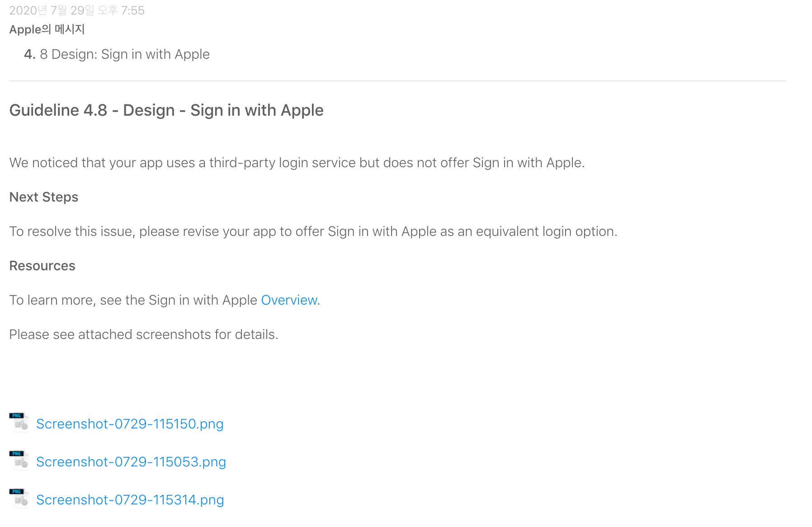
Task: Click sentence 'We noticed that your app uses a third-party login'
Action: click(x=297, y=163)
